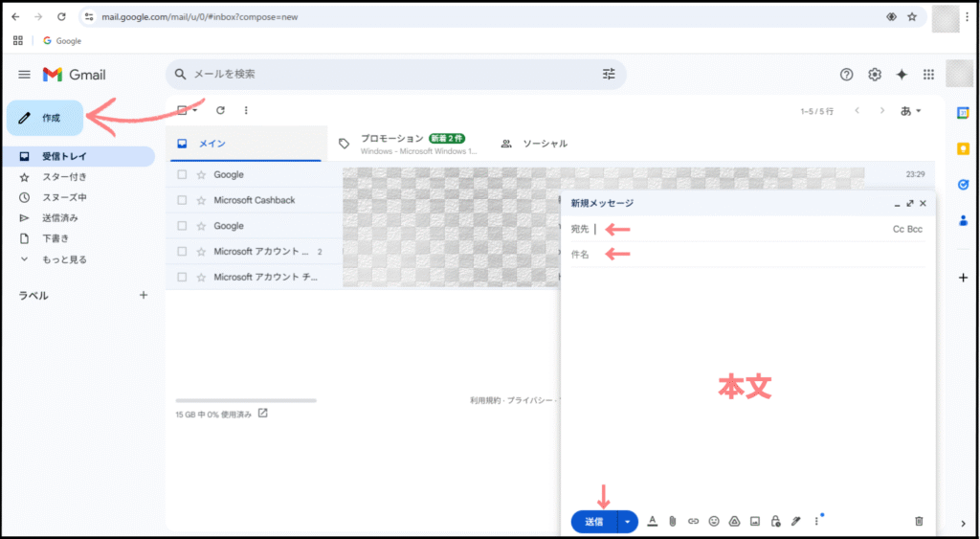Image resolution: width=980 pixels, height=539 pixels.
Task: Open Google Calendar side panel
Action: point(963,113)
